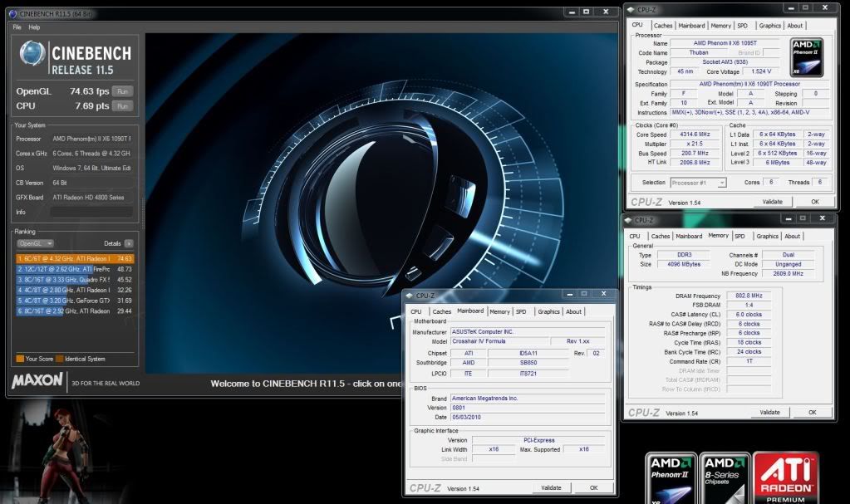
Task: Switch to Caches tab in Mainboard CPU-Z window
Action: click(x=441, y=311)
